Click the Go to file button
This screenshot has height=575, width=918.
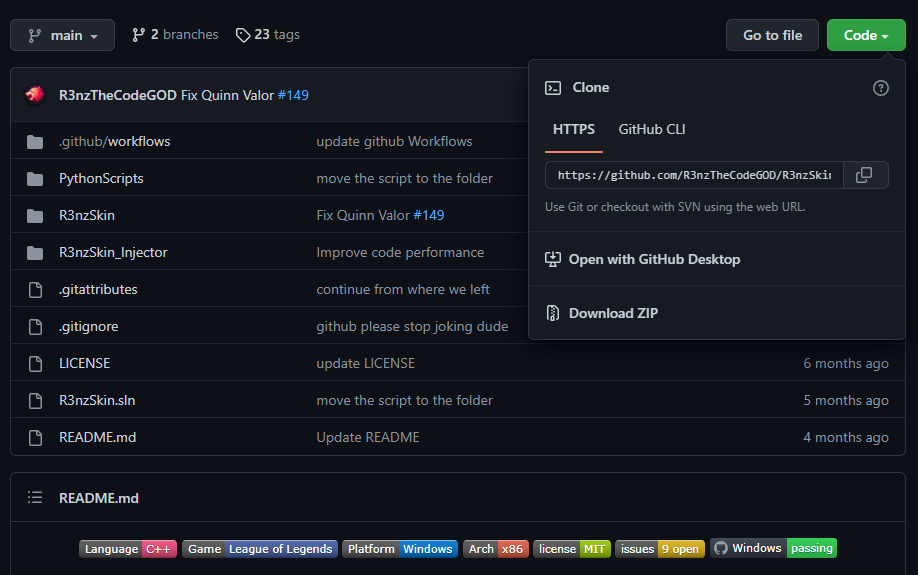click(x=772, y=35)
